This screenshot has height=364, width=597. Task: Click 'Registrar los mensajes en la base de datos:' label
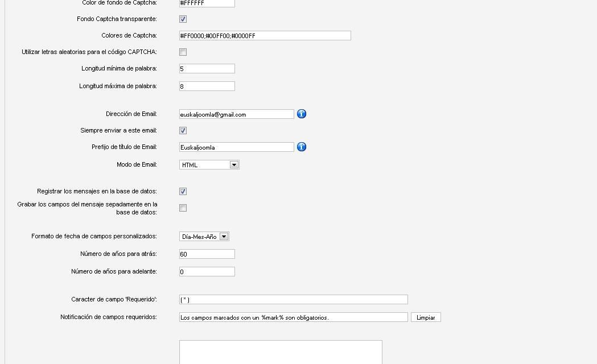(97, 191)
